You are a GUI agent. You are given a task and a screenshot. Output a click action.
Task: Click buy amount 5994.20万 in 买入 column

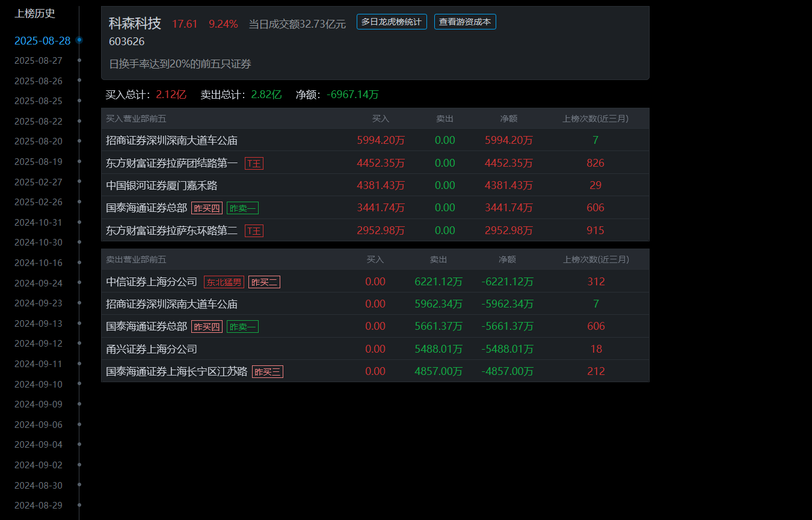(x=381, y=140)
